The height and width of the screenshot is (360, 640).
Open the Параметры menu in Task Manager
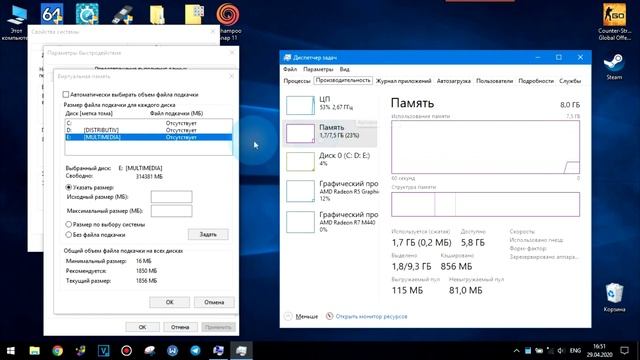click(x=318, y=69)
